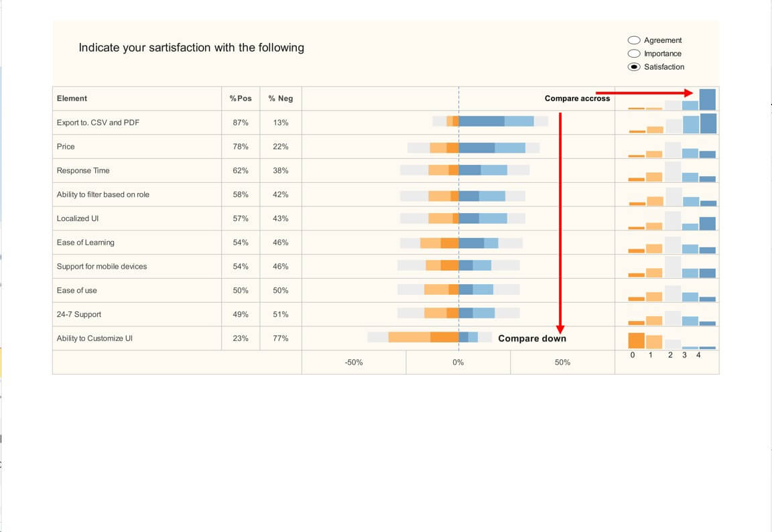Click the Ease of Learning row label
This screenshot has height=532, width=772.
pos(85,243)
